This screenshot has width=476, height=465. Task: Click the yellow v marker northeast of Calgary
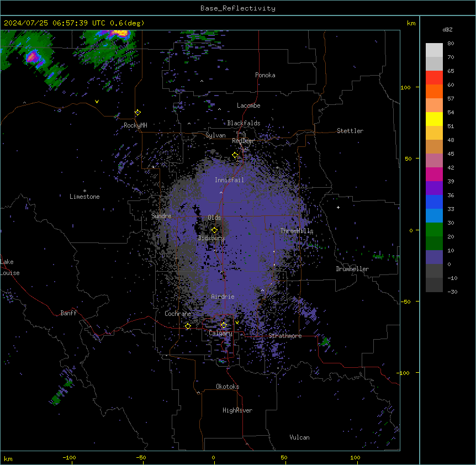tap(237, 323)
